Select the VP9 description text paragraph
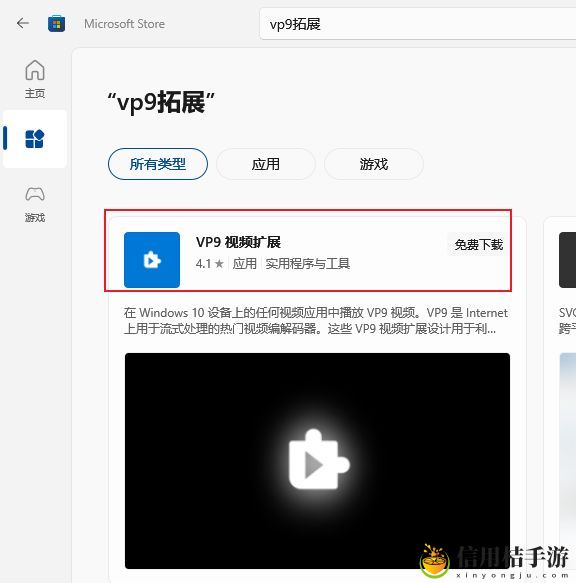Image resolution: width=576 pixels, height=583 pixels. pos(316,321)
